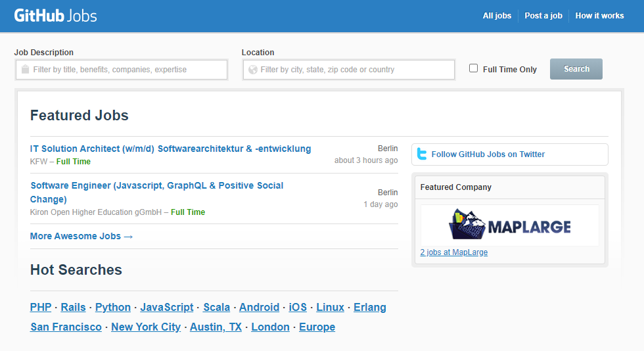Click the briefcase icon in Job Description field
Viewport: 644px width, 351px height.
coord(25,70)
